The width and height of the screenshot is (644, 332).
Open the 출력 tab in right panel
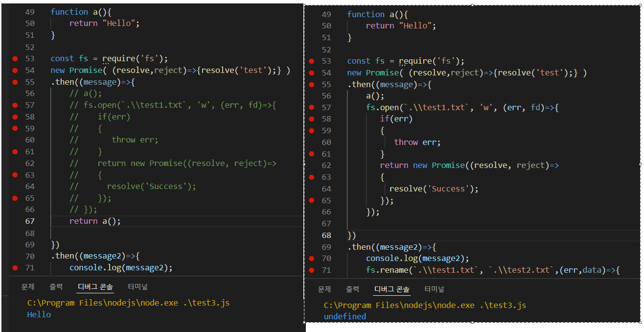(352, 289)
